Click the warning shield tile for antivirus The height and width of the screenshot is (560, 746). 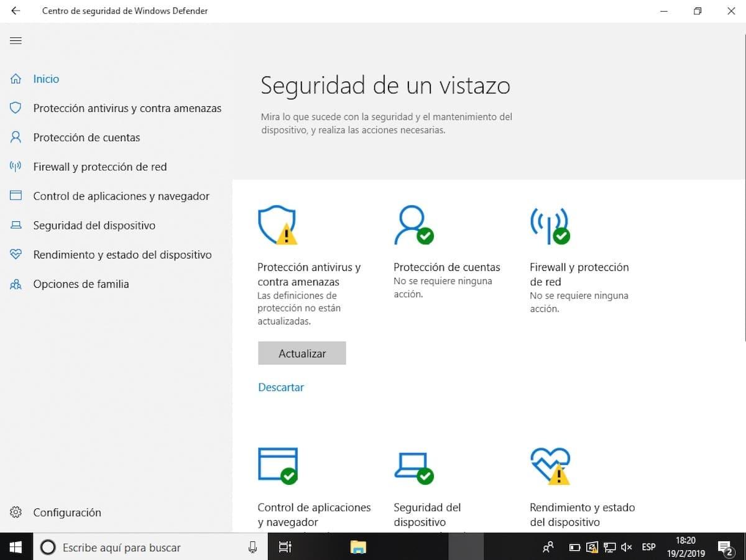pyautogui.click(x=277, y=225)
